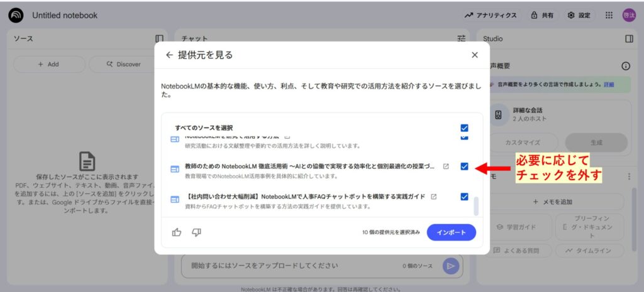Click the インポート button
The width and height of the screenshot is (644, 292).
click(452, 232)
